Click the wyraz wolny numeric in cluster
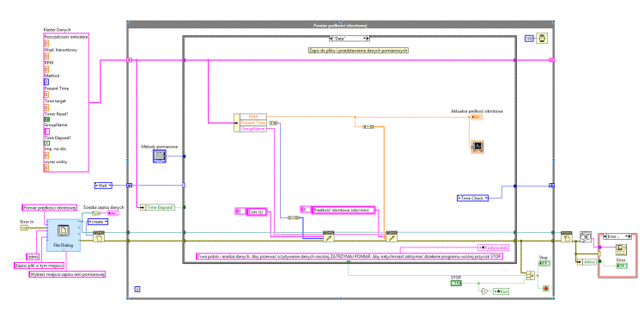Image resolution: width=644 pixels, height=312 pixels. coord(47,168)
